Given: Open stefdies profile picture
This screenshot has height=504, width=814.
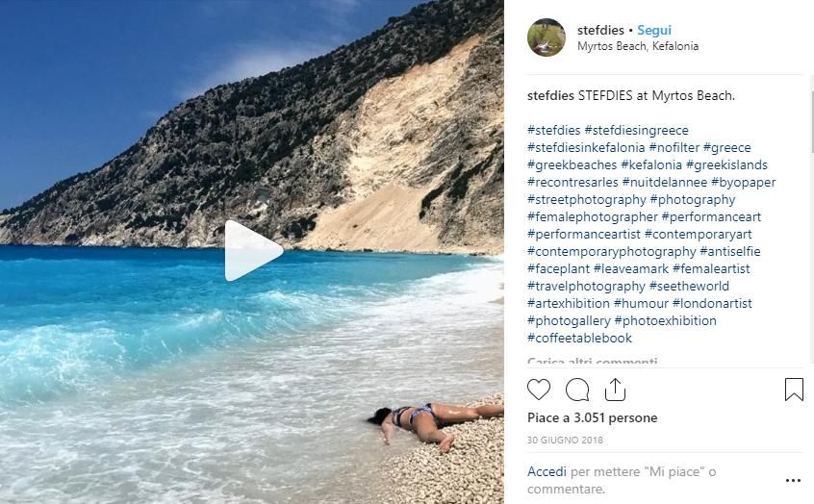Looking at the screenshot, I should [547, 38].
